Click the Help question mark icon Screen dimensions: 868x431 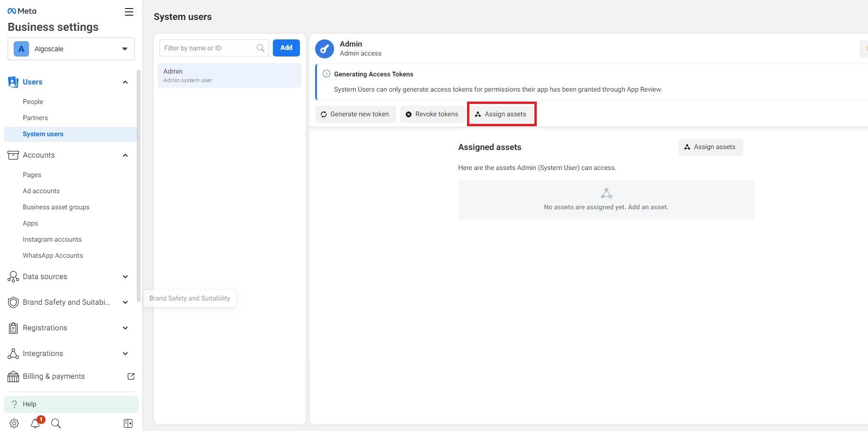(x=14, y=404)
